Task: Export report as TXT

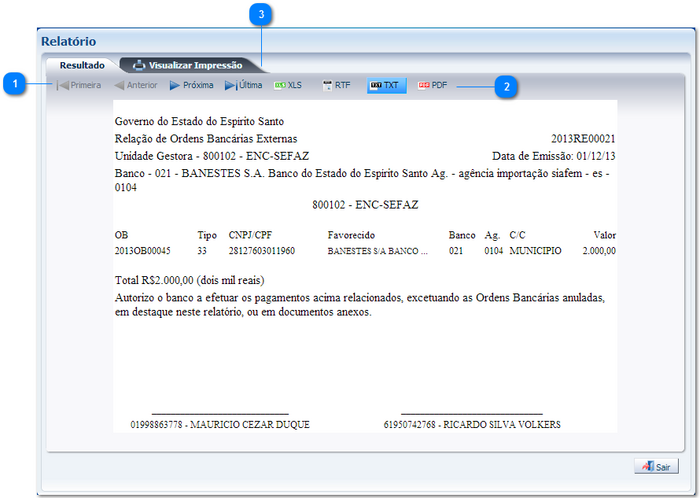Action: pos(385,86)
